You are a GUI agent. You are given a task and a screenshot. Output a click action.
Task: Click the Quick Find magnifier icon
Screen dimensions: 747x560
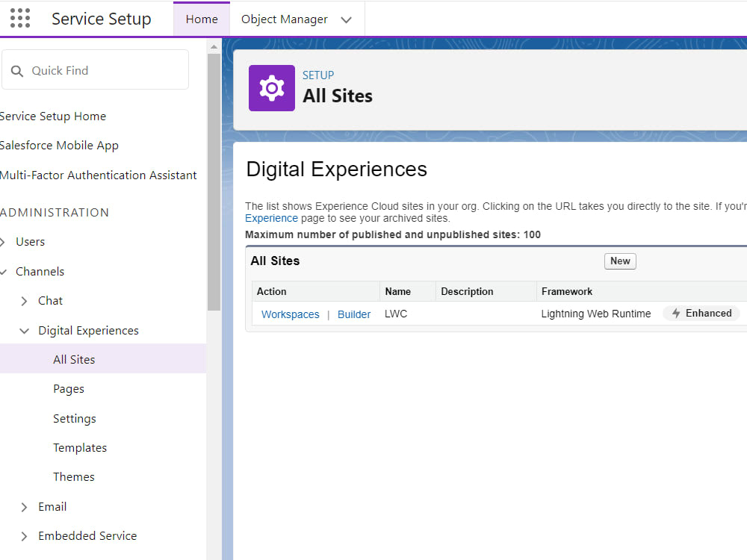(x=17, y=71)
